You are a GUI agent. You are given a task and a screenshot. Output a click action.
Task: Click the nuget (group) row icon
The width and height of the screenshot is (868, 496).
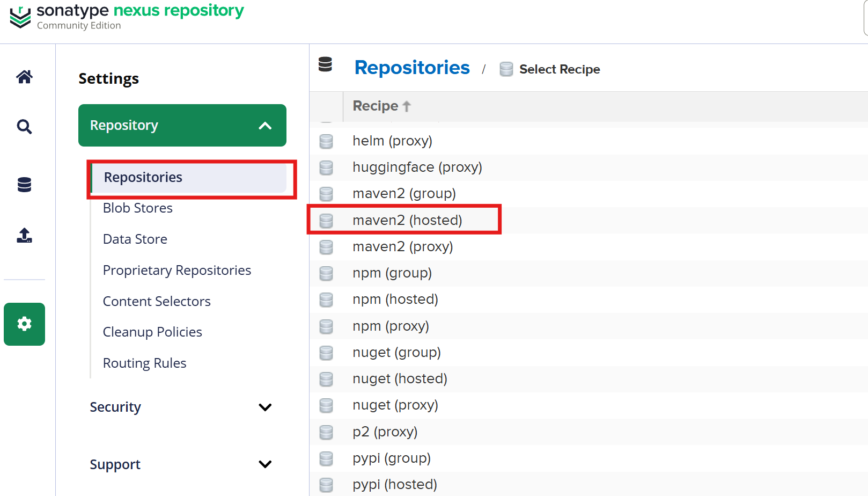tap(326, 353)
